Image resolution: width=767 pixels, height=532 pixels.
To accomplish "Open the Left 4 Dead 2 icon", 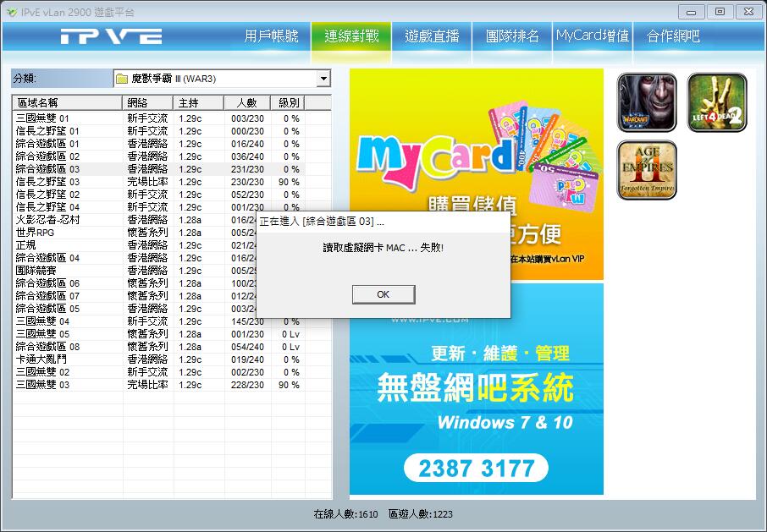I will coord(717,102).
